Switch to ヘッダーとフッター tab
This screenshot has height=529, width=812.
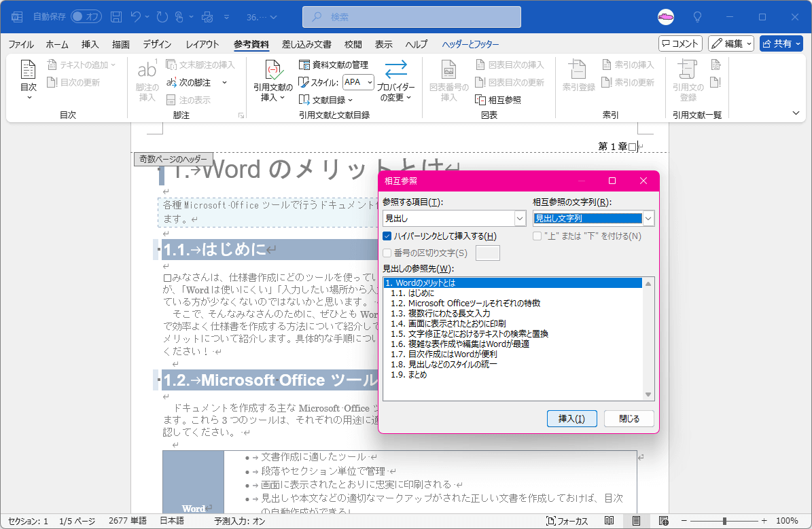pos(470,45)
